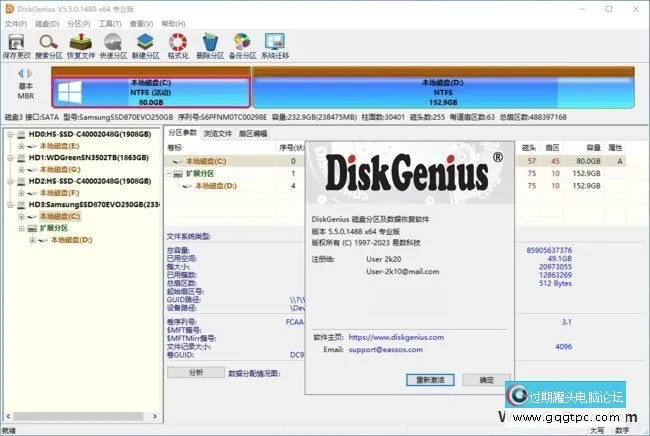The image size is (650, 436).
Task: Select the HD3 Samsung disk icon
Action: [x=22, y=205]
